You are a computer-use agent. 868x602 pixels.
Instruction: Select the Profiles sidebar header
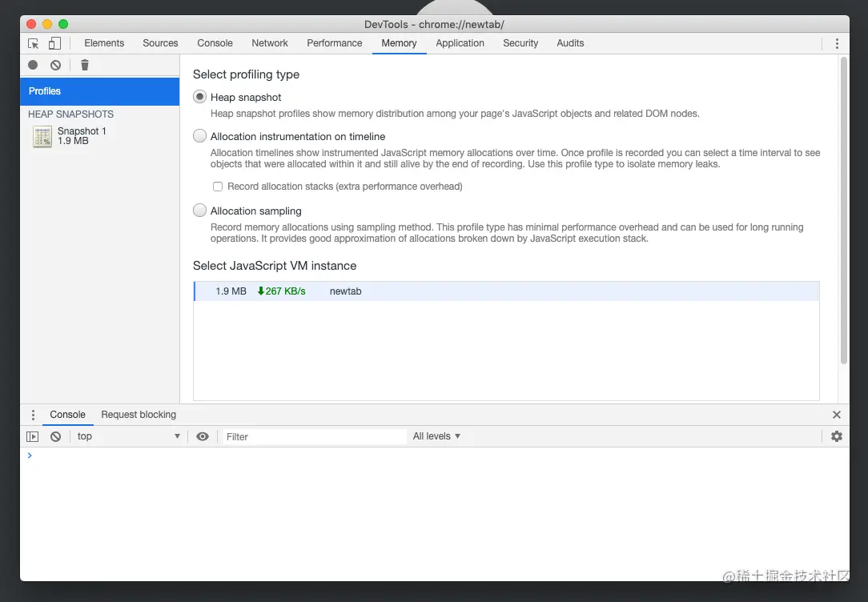[x=99, y=91]
